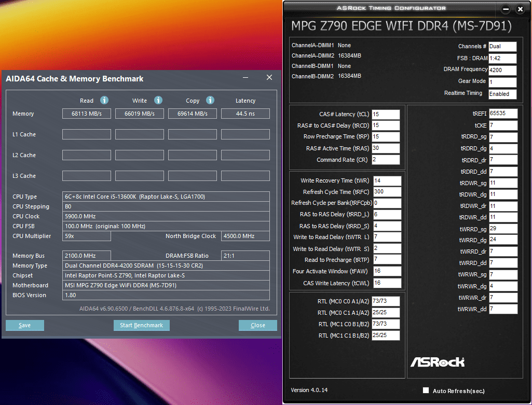The height and width of the screenshot is (405, 532).
Task: Click the Memory Write result 66019 MB/s
Action: pyautogui.click(x=140, y=114)
